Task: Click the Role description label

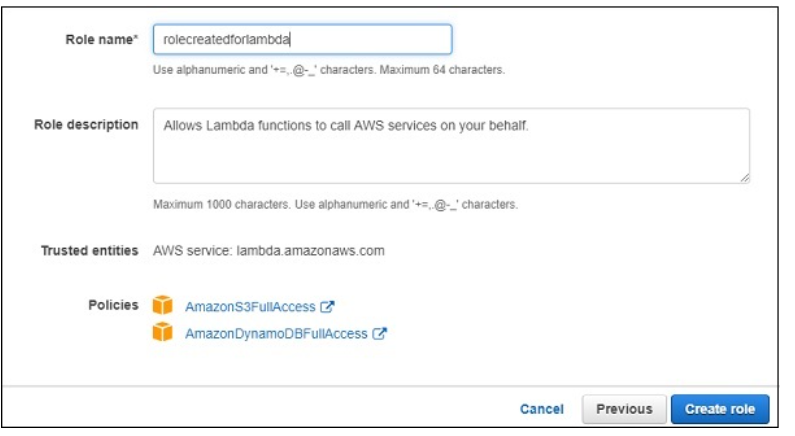Action: coord(87,125)
